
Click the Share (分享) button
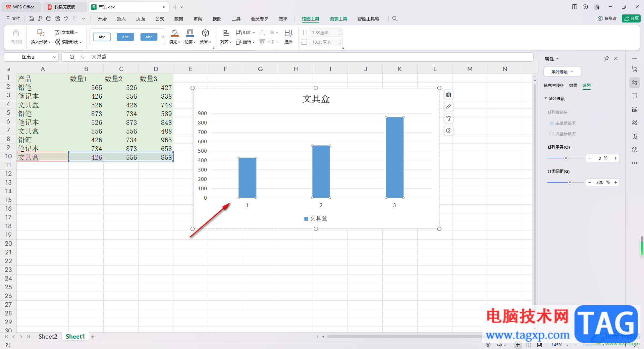click(x=631, y=18)
